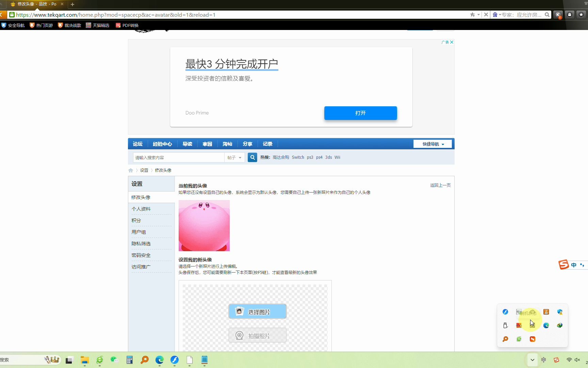Screen dimensions: 588x368
Task: Open the 淘帖 nav tab
Action: (x=227, y=144)
